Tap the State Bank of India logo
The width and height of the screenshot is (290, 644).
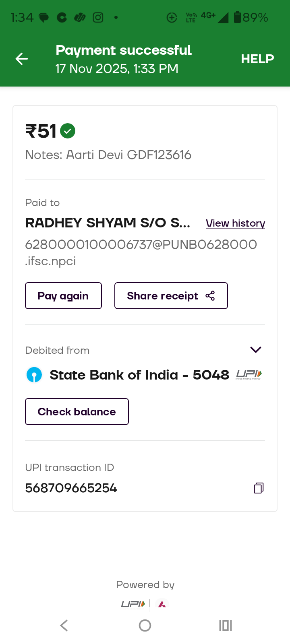point(34,375)
